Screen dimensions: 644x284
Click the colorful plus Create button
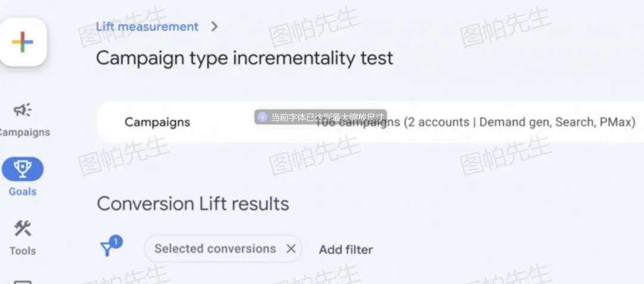(23, 42)
